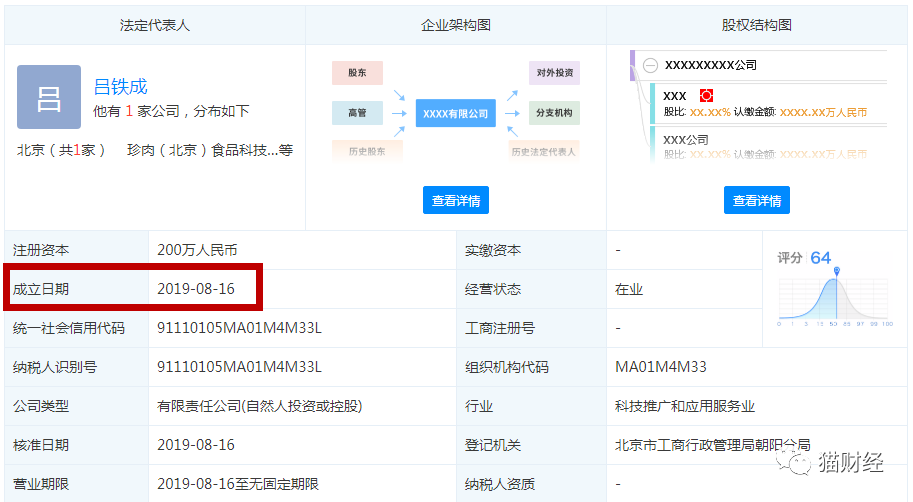Image resolution: width=913 pixels, height=502 pixels.
Task: Open the 珍肉（北京）食品科技...等 company link
Action: point(210,150)
